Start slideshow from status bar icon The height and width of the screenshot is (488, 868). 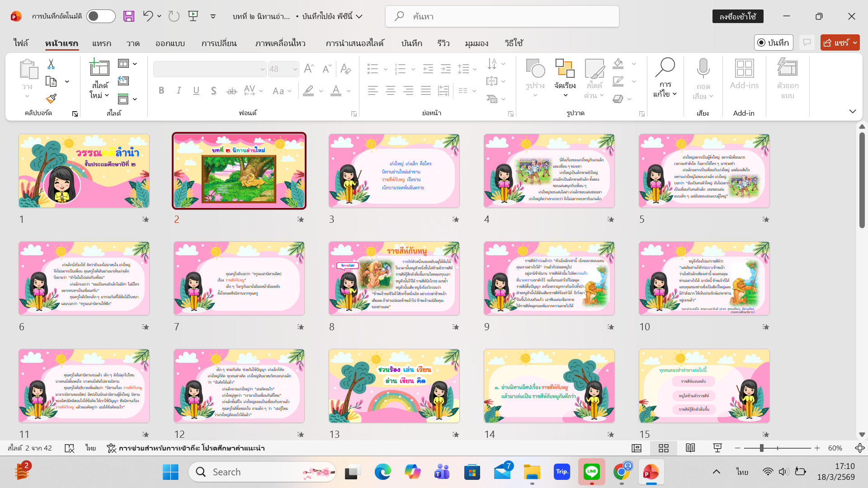click(x=717, y=448)
